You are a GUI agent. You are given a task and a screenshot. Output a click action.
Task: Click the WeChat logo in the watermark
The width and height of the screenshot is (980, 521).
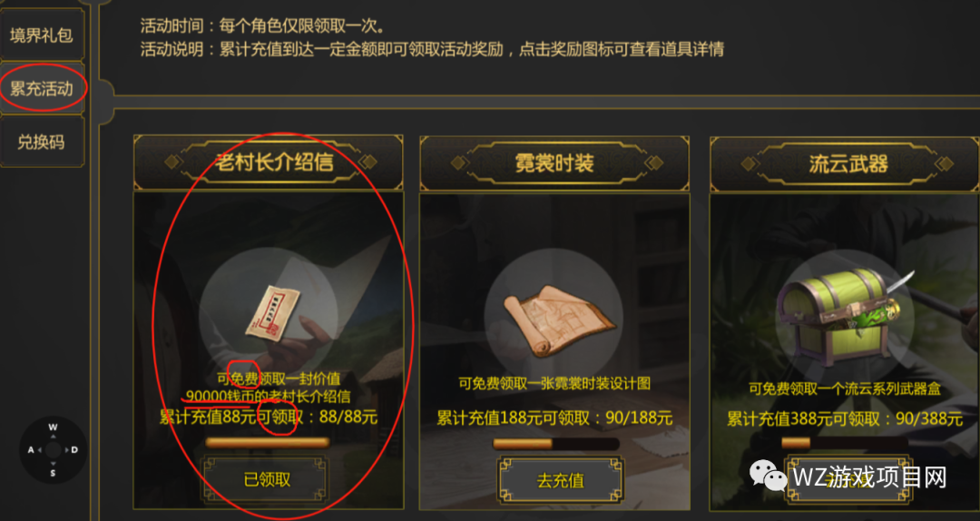point(769,477)
